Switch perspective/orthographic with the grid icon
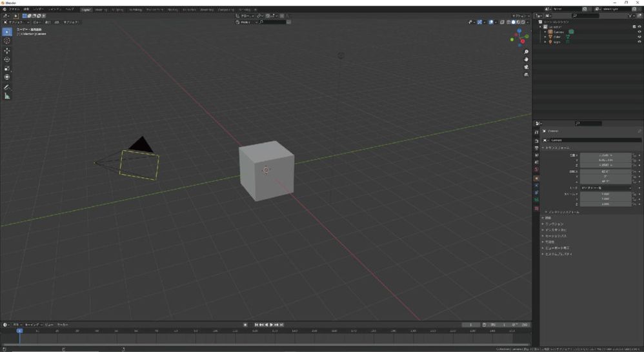The height and width of the screenshot is (352, 644). [x=526, y=75]
